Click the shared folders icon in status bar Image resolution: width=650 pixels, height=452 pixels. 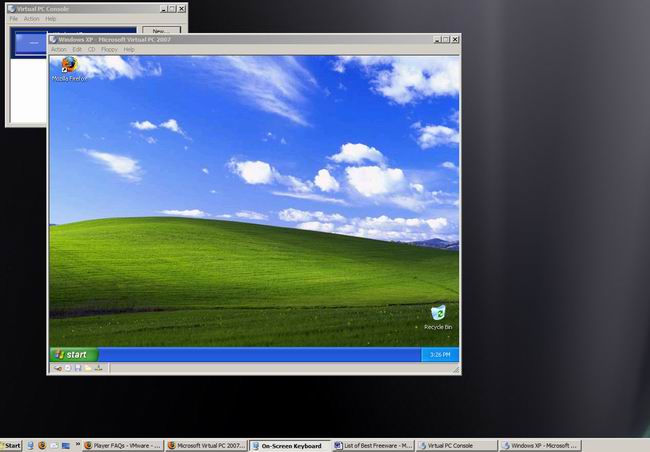coord(88,368)
